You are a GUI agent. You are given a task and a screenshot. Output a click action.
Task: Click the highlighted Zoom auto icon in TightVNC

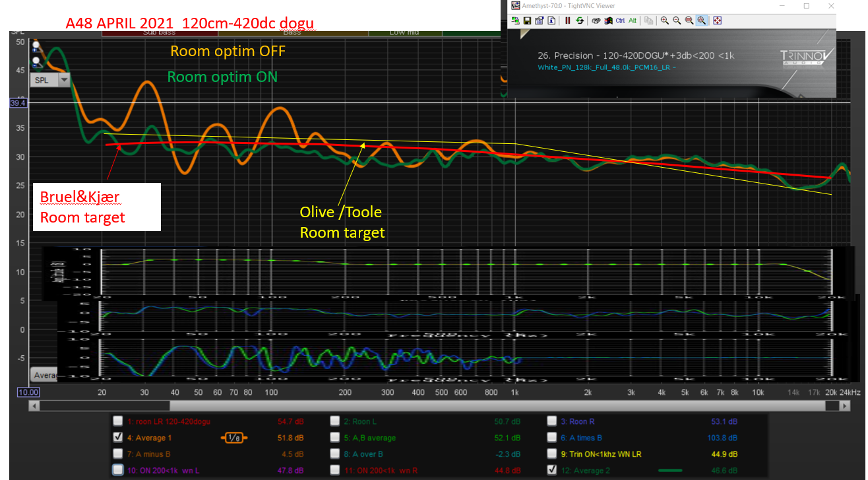pos(702,20)
